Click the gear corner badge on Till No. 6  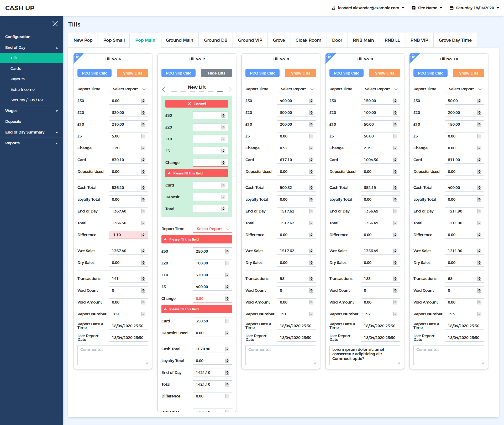click(x=77, y=56)
